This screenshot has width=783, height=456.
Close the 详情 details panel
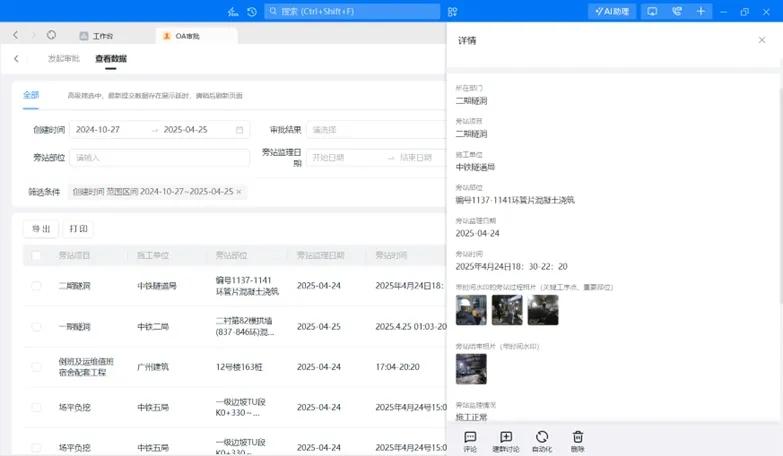point(762,40)
